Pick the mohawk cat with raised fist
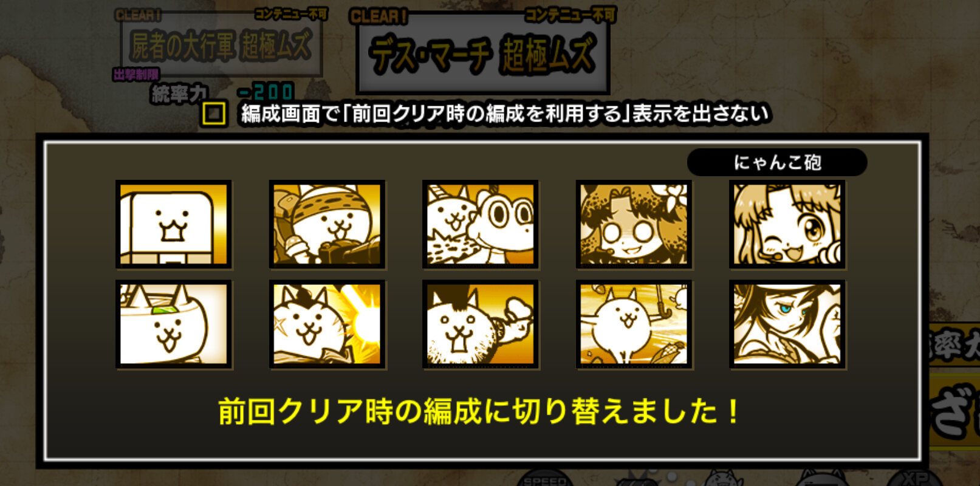This screenshot has width=980, height=486. pyautogui.click(x=481, y=324)
